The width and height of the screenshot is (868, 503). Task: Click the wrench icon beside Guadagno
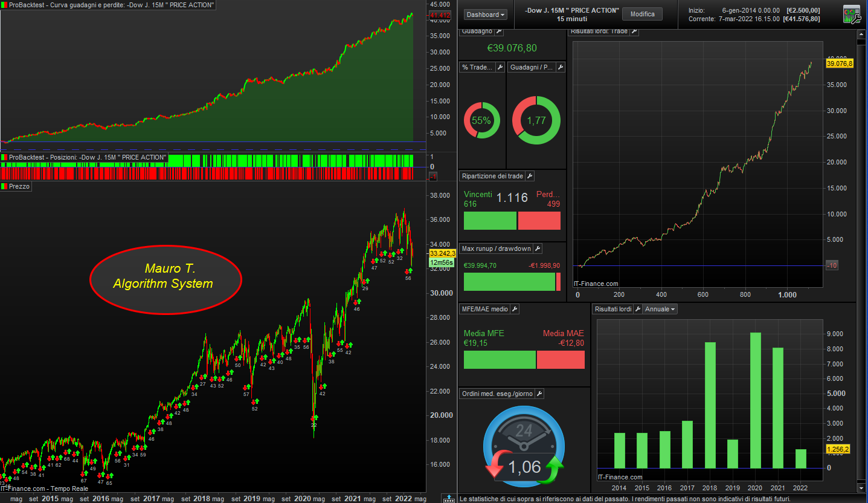pyautogui.click(x=500, y=31)
